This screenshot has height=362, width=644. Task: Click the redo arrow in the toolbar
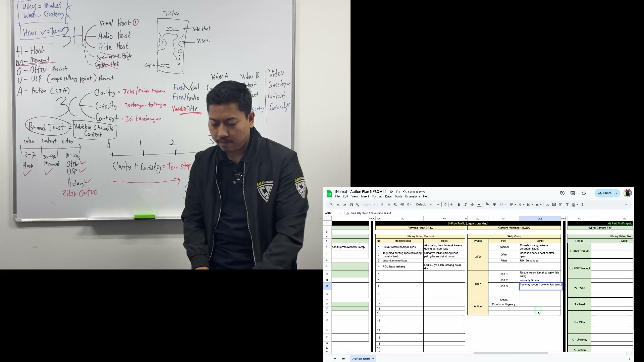[344, 205]
